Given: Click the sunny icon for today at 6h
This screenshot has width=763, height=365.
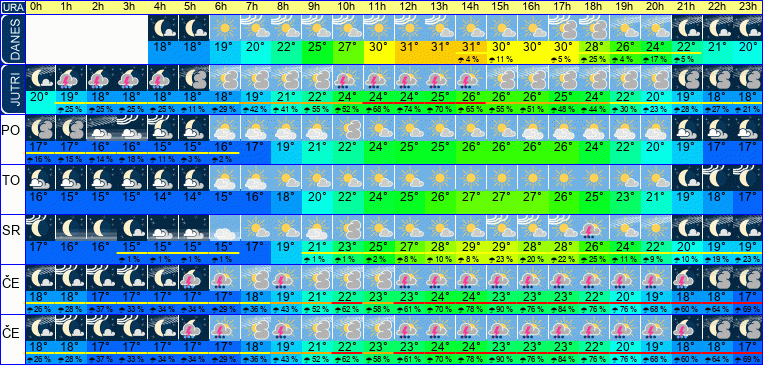Looking at the screenshot, I should point(224,28).
